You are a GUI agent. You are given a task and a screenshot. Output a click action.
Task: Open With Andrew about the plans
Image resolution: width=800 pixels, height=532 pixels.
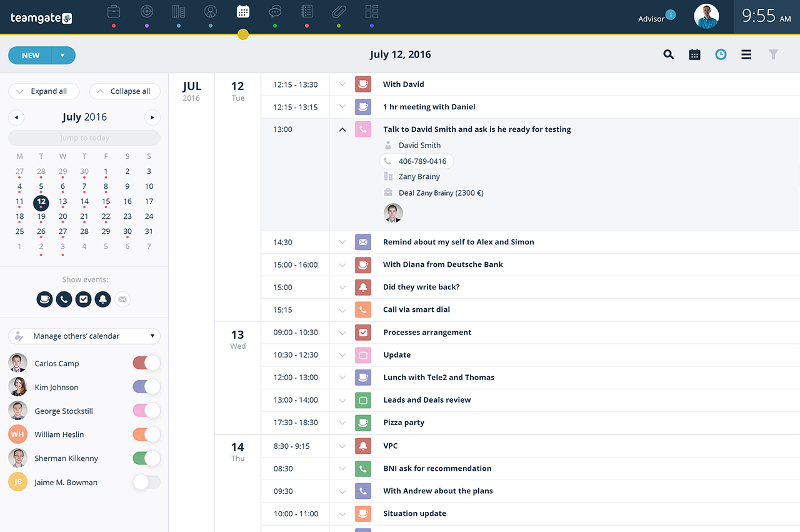[x=438, y=491]
